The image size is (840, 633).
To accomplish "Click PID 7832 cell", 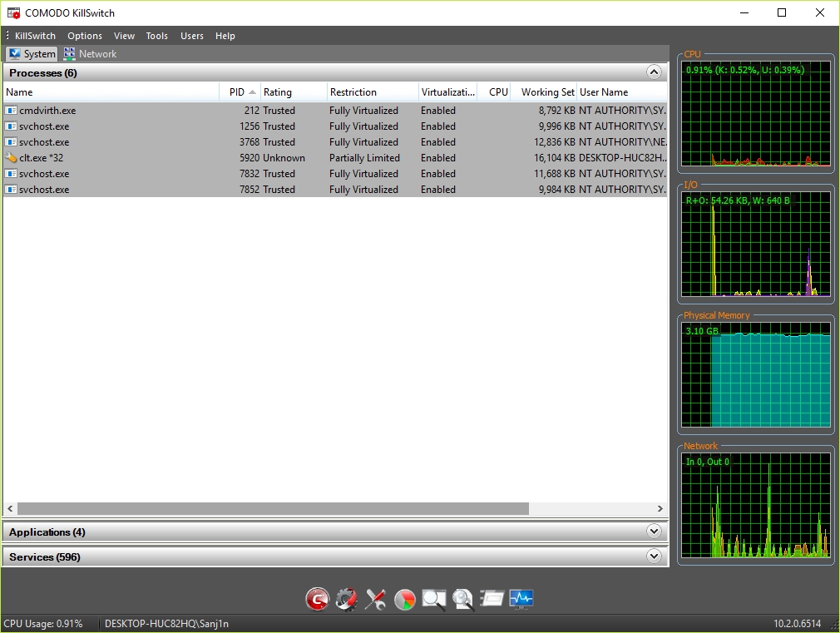I will pyautogui.click(x=250, y=174).
